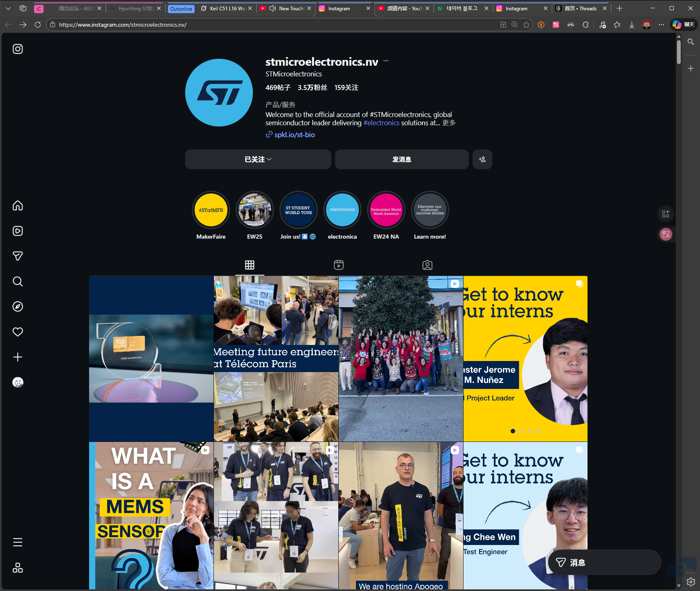Show similar account suggestions button
700x591 pixels.
(x=482, y=159)
